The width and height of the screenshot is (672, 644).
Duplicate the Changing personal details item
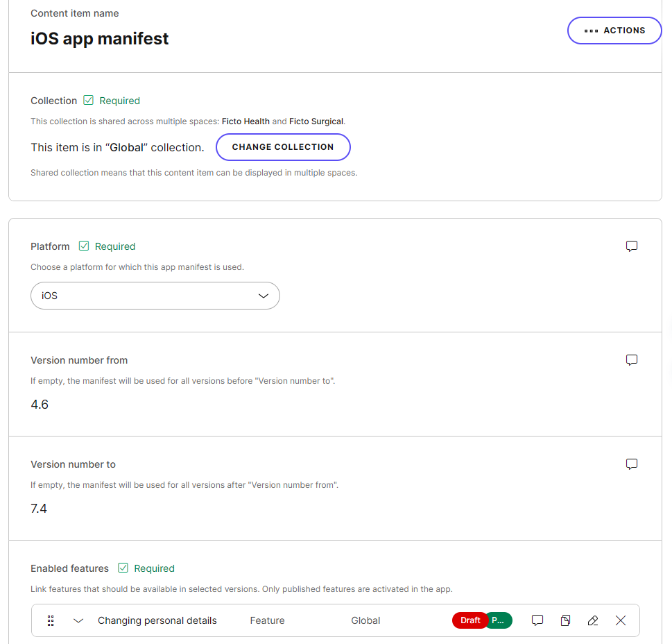tap(565, 620)
